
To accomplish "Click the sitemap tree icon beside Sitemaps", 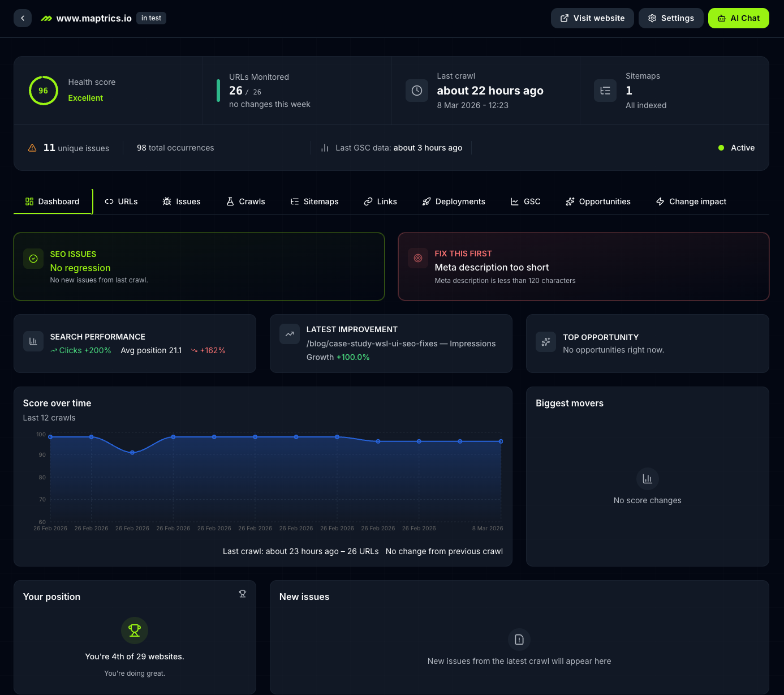I will pyautogui.click(x=605, y=91).
